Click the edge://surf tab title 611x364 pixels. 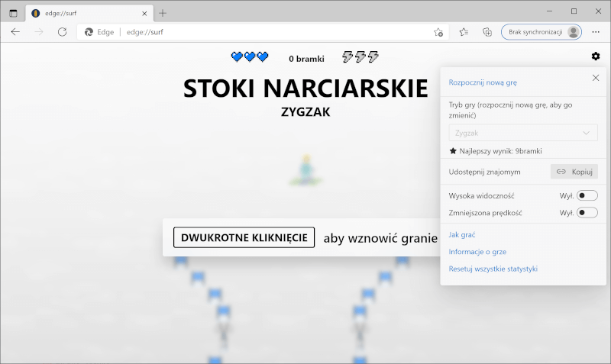coord(61,13)
